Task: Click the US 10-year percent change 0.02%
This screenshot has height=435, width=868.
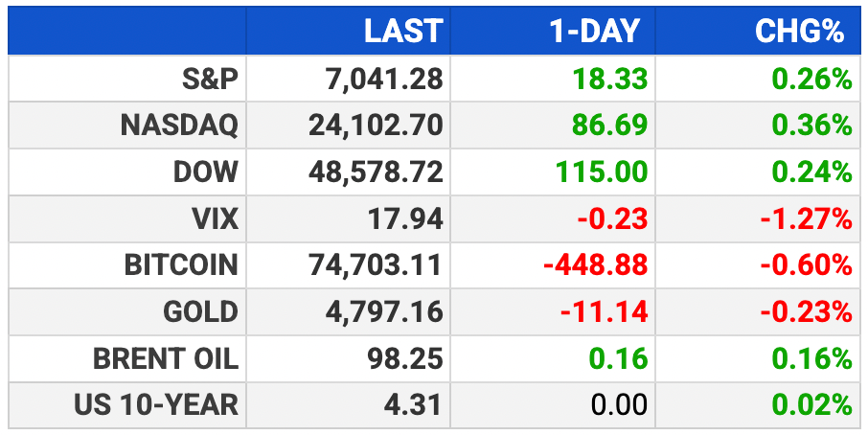Action: coord(811,405)
